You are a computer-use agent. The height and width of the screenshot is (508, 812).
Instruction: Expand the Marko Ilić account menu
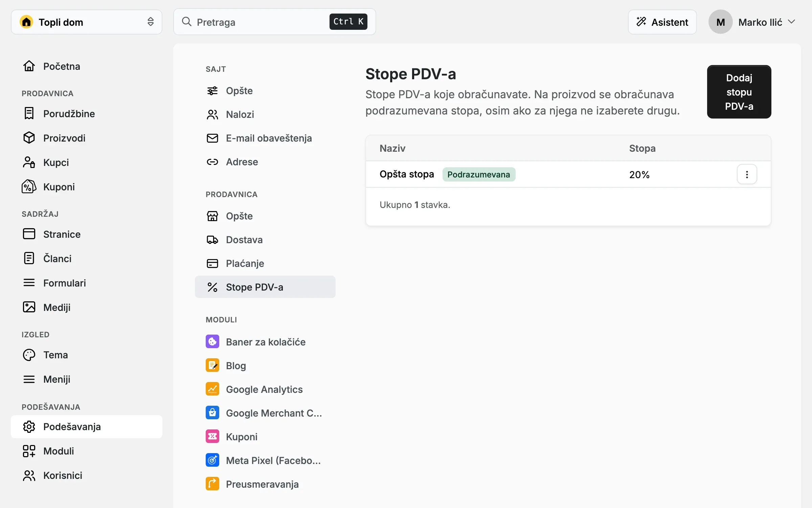752,22
